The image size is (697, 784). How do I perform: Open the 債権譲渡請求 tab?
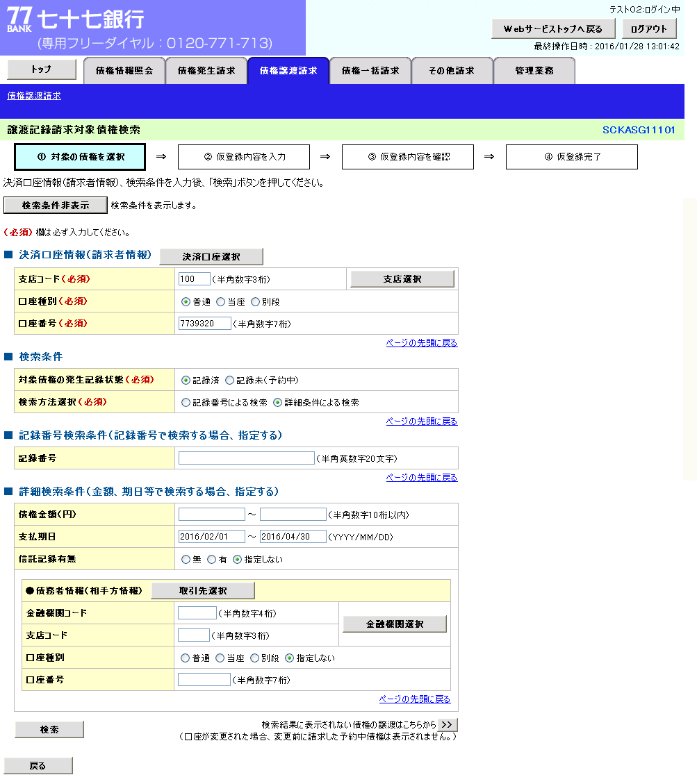coord(288,71)
